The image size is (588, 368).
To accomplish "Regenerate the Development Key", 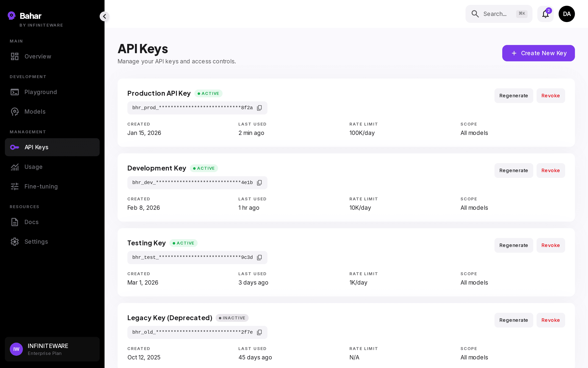I will (x=514, y=170).
